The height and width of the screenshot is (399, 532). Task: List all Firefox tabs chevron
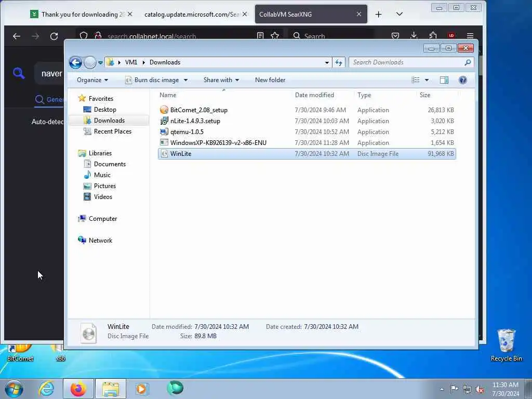coord(400,14)
